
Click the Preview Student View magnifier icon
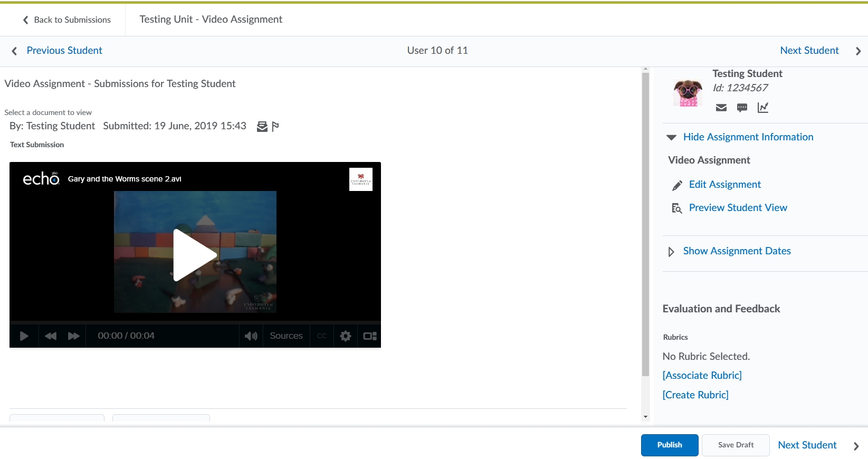(x=677, y=208)
